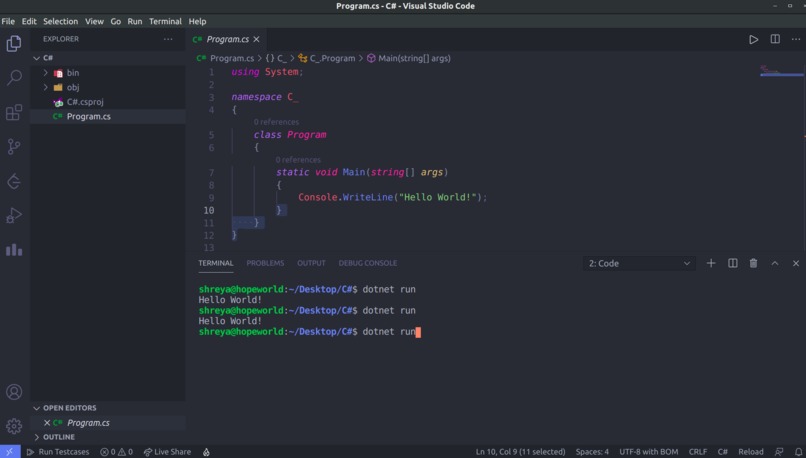The image size is (806, 458).
Task: Click Reload in the status bar
Action: tap(750, 452)
